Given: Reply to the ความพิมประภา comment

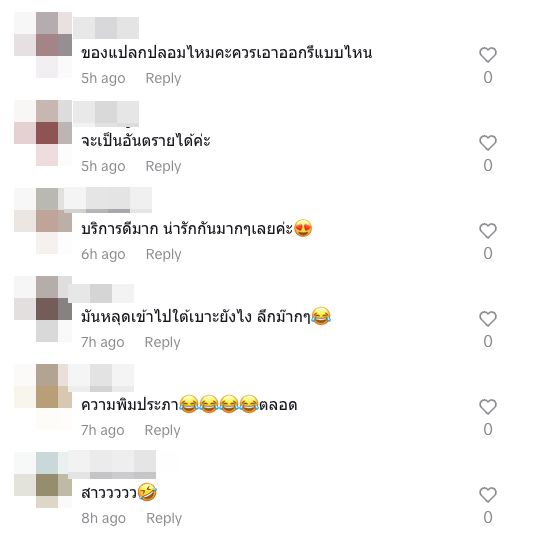Looking at the screenshot, I should [162, 430].
